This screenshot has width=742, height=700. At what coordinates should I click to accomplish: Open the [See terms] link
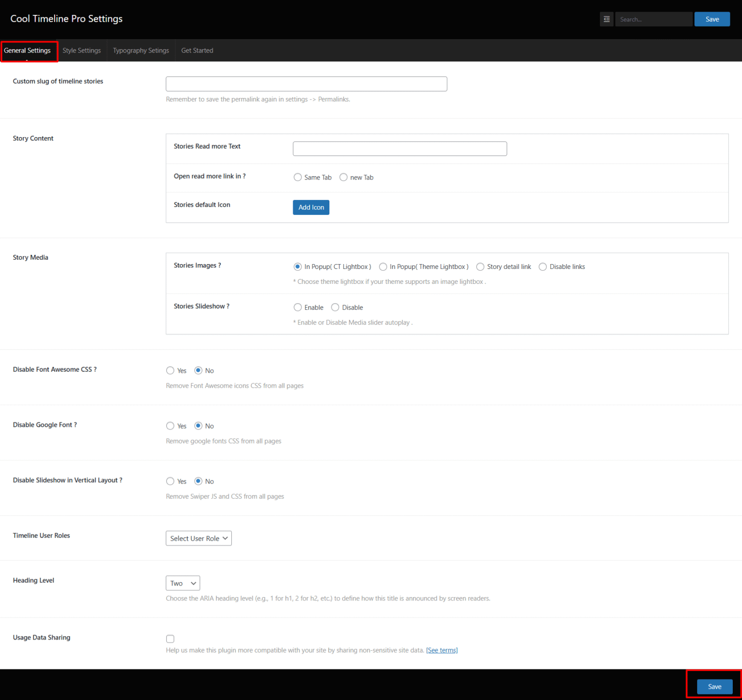click(x=442, y=650)
